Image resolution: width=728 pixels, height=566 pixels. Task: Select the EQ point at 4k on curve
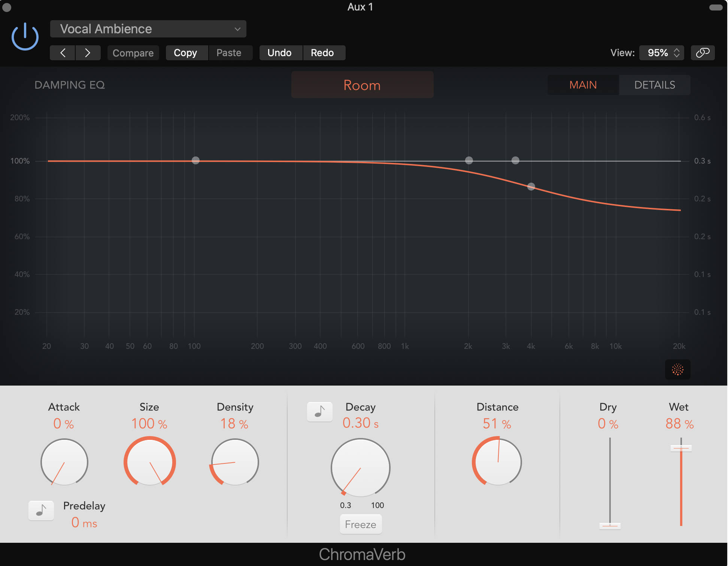point(531,186)
